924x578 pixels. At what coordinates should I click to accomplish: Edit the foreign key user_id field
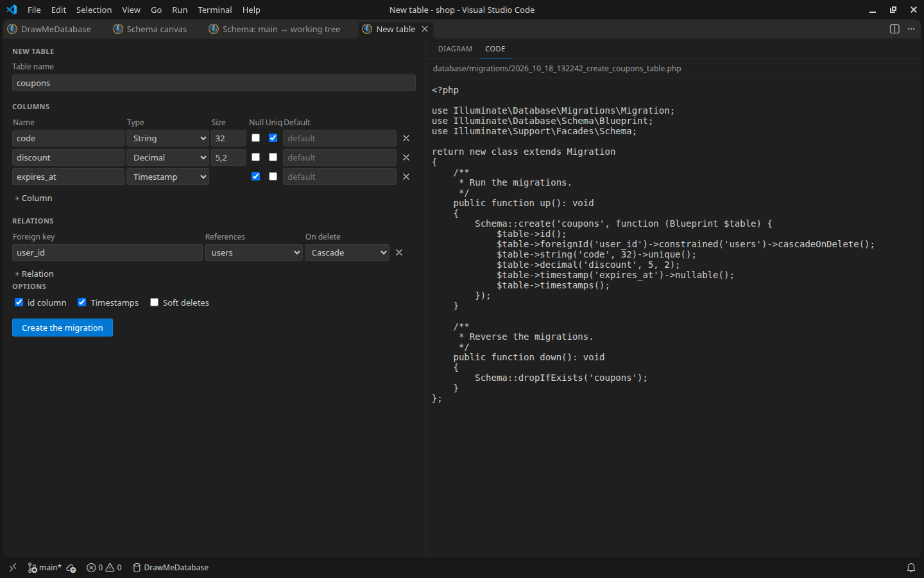(x=107, y=253)
